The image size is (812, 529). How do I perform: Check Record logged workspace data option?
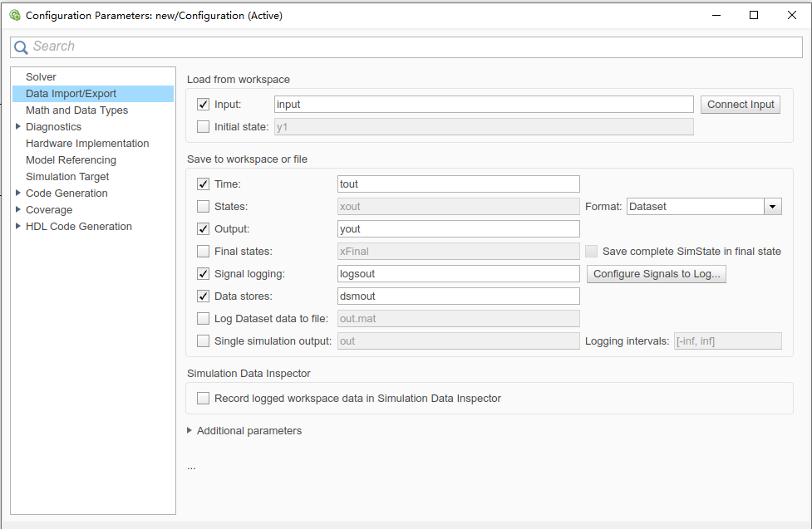(x=203, y=399)
